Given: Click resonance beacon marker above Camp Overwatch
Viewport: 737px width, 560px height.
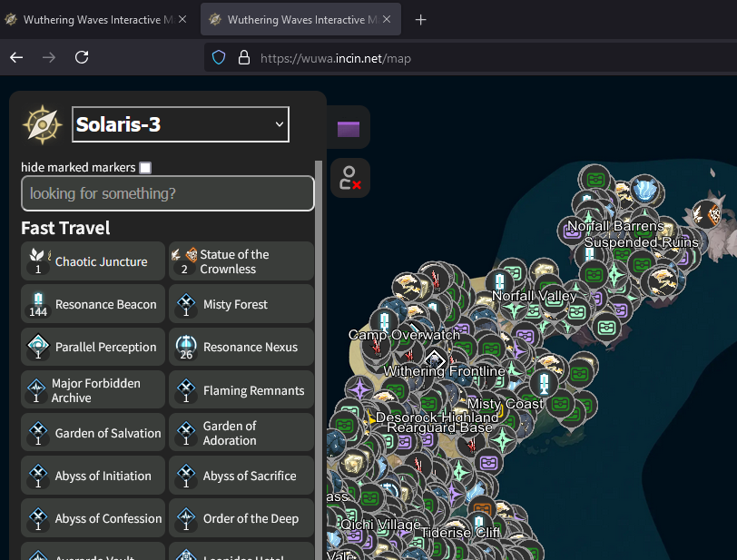Looking at the screenshot, I should click(x=384, y=321).
